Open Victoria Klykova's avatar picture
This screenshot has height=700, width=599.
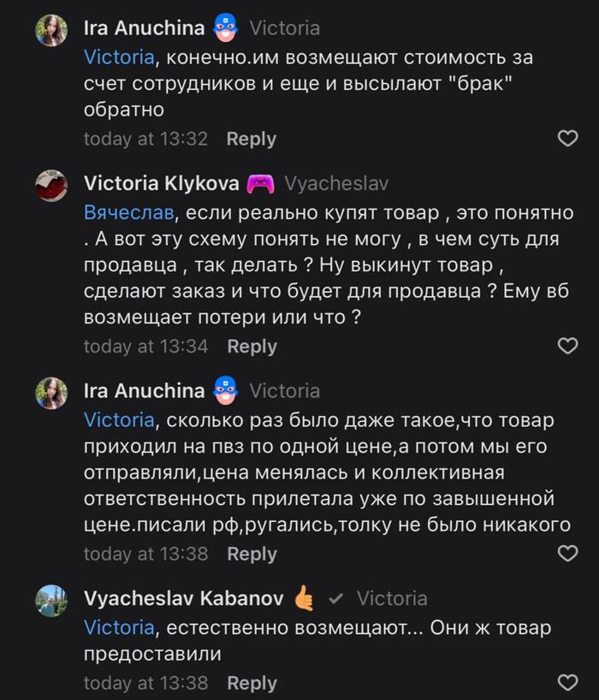point(51,185)
